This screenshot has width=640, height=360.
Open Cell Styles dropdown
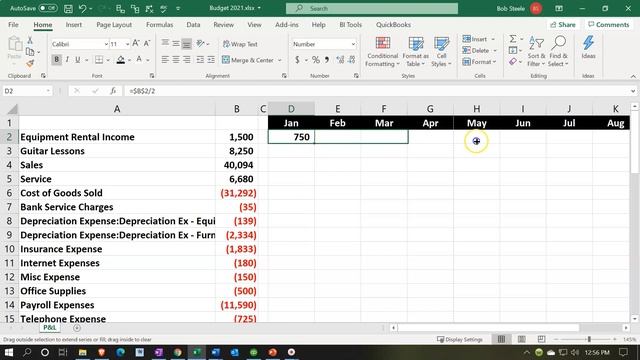pyautogui.click(x=441, y=51)
